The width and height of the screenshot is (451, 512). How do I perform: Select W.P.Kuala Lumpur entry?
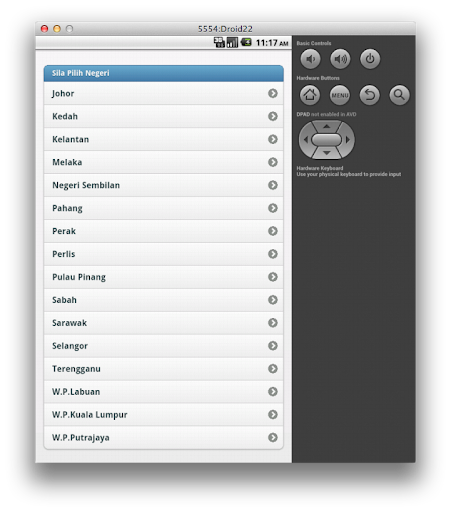[163, 415]
